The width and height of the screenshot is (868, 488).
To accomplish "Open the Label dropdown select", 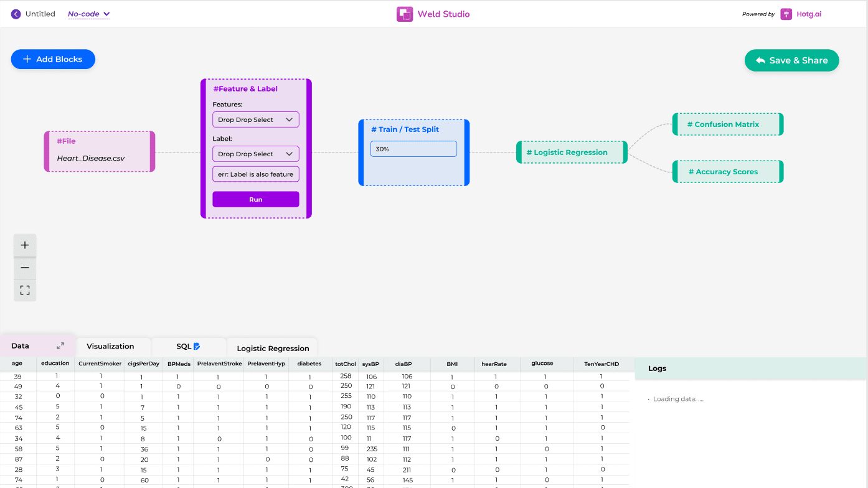I will [255, 154].
